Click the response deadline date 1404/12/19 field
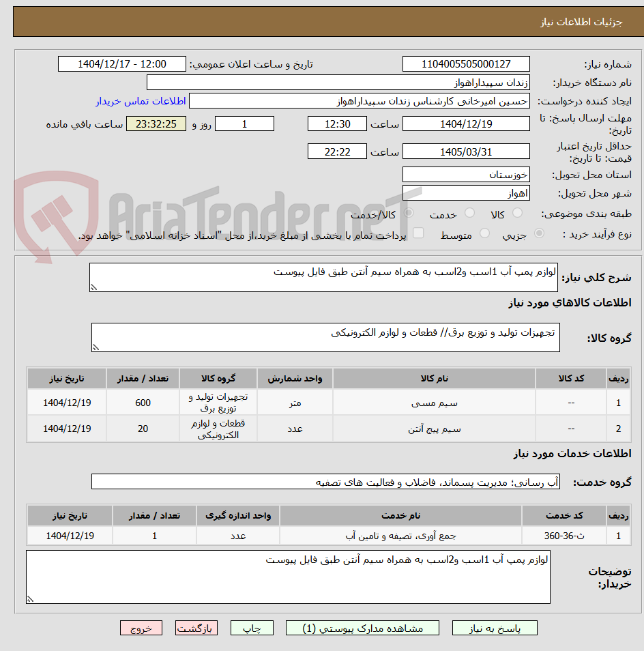Viewport: 644px width, 651px height. [x=466, y=124]
